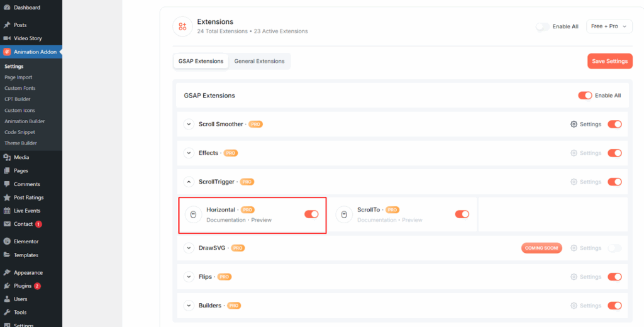
Task: Click the Save Settings button
Action: click(x=609, y=61)
